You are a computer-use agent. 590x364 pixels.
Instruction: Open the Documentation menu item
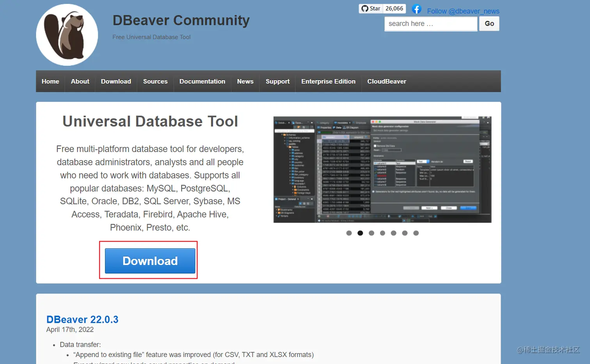pyautogui.click(x=202, y=81)
